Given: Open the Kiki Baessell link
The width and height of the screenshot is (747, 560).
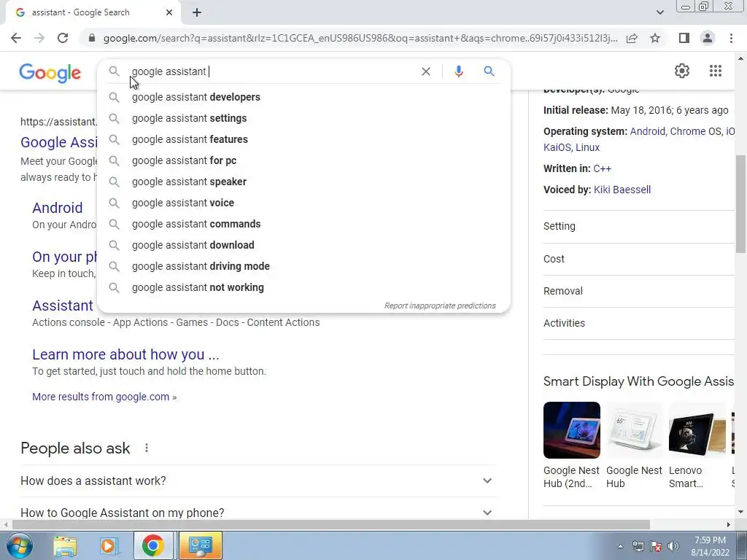Looking at the screenshot, I should point(622,190).
